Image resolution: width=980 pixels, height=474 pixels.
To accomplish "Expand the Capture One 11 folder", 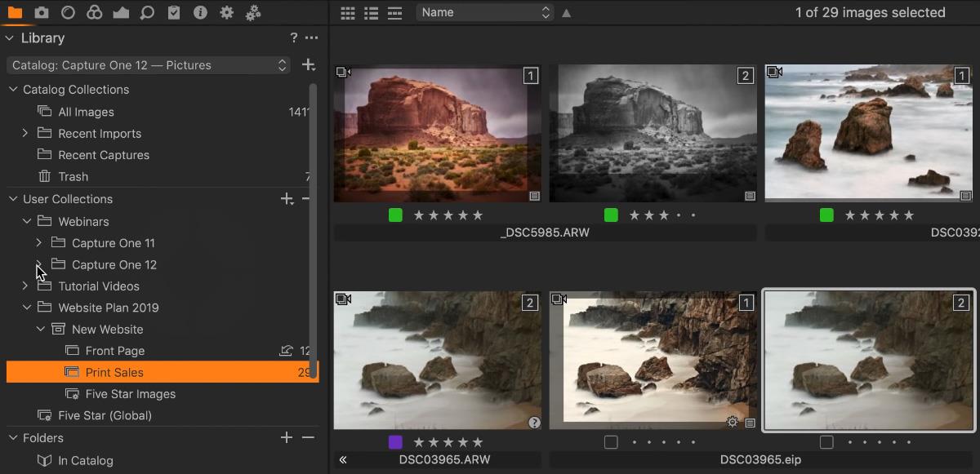I will [x=38, y=243].
